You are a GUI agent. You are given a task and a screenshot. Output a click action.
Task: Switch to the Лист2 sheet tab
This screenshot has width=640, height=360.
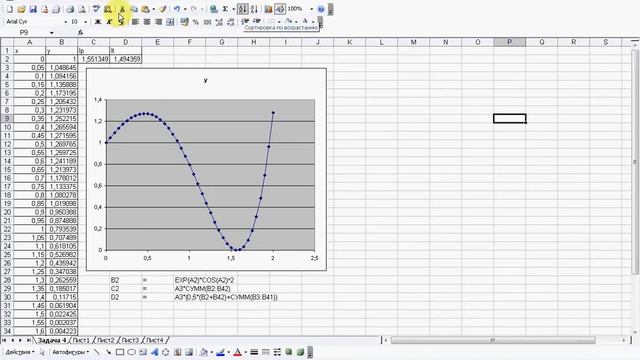point(106,340)
